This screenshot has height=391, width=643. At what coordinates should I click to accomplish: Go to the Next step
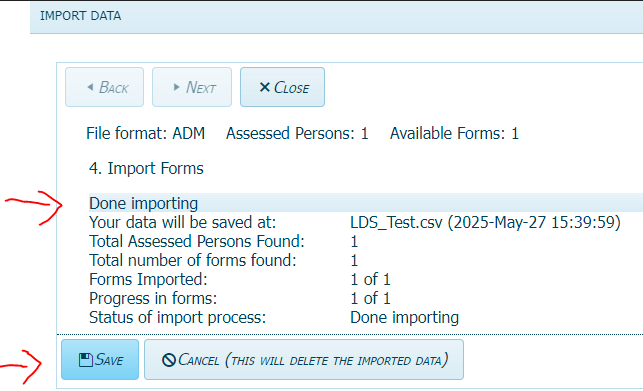[192, 87]
